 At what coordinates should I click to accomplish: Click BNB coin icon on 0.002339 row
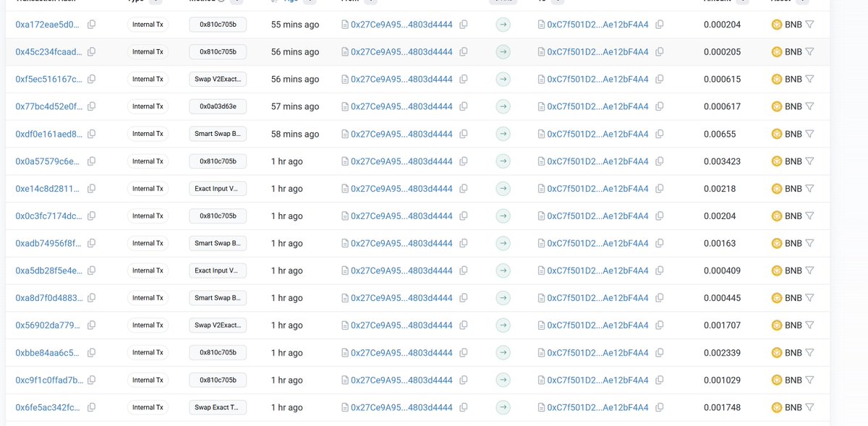point(777,353)
